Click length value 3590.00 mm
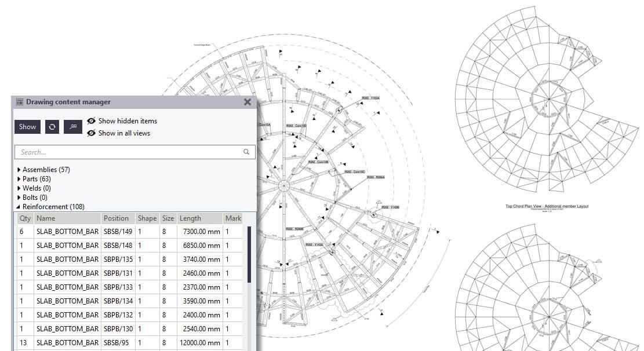 coord(201,301)
